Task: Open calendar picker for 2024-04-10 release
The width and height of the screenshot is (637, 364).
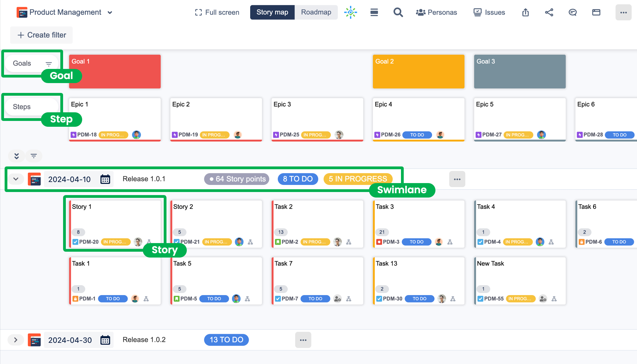Action: click(x=105, y=179)
